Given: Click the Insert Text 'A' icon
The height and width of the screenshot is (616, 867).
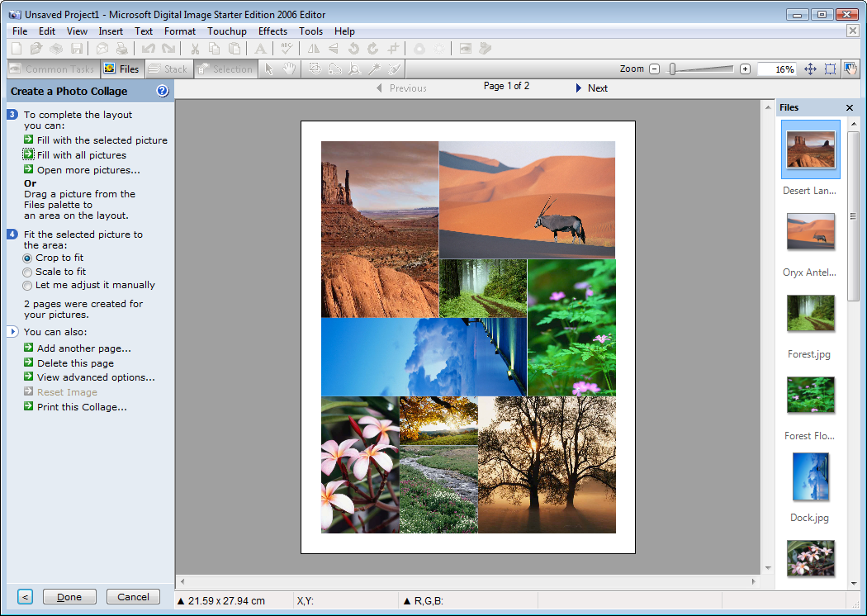Looking at the screenshot, I should [260, 49].
